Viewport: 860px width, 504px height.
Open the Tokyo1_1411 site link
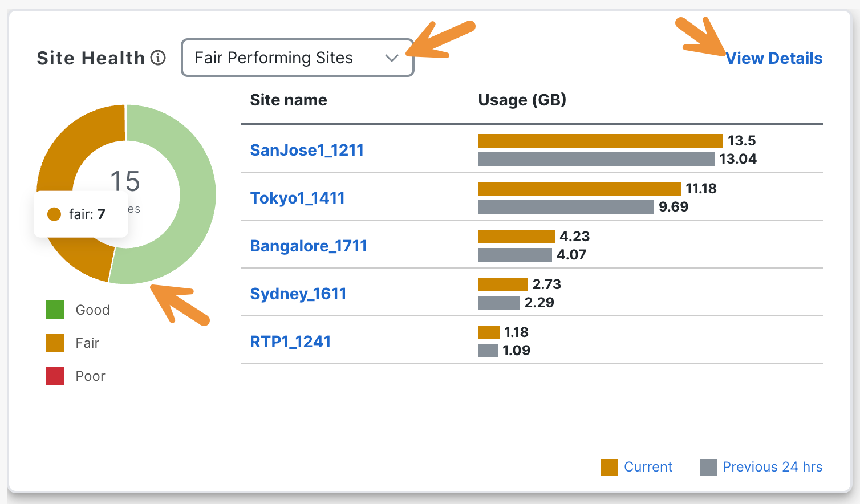297,198
